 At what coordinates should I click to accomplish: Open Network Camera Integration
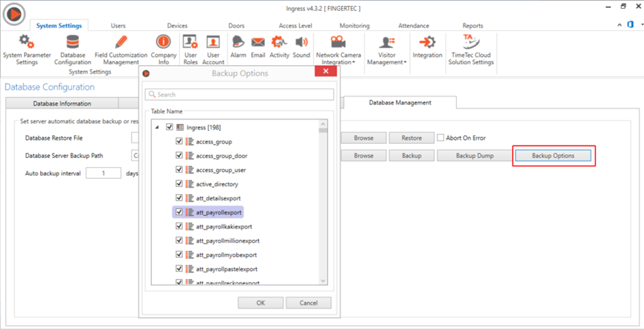[x=338, y=51]
